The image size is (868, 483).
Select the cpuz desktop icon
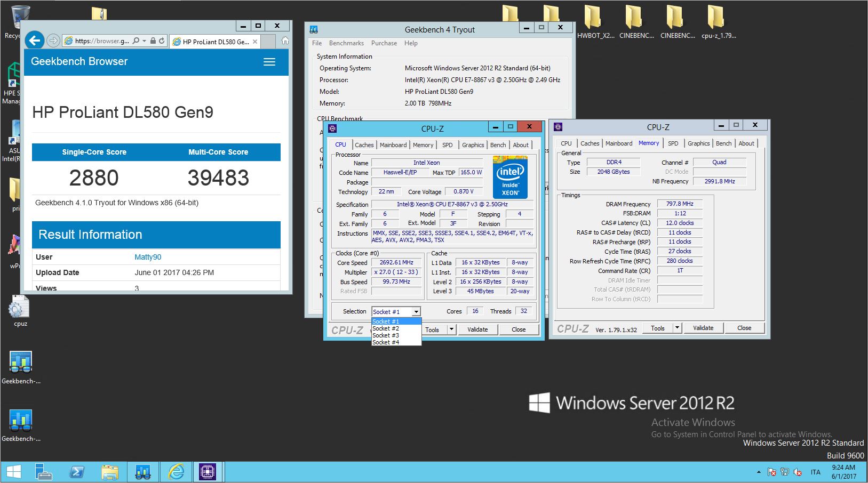20,311
